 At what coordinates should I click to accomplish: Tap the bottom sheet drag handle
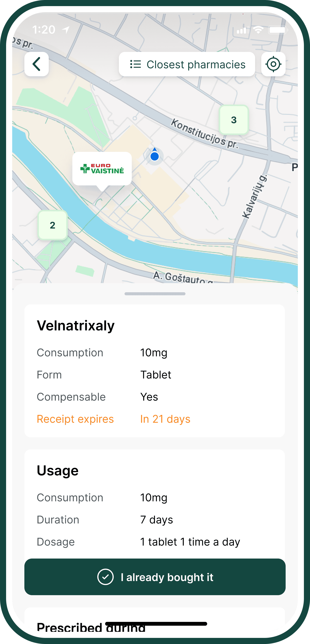(x=155, y=294)
